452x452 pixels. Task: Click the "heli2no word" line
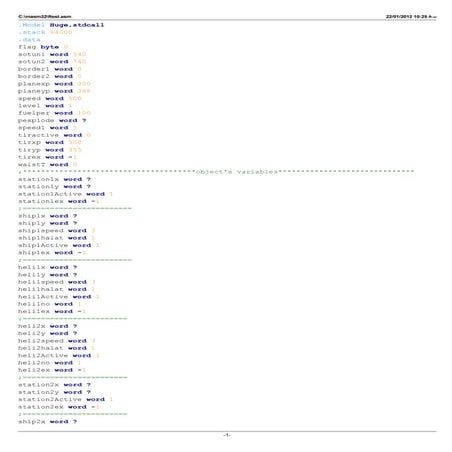click(50, 363)
